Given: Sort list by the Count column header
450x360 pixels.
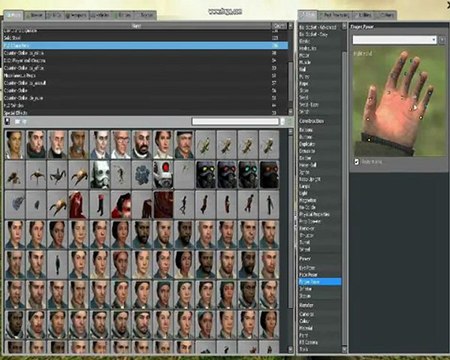Looking at the screenshot, I should 279,26.
